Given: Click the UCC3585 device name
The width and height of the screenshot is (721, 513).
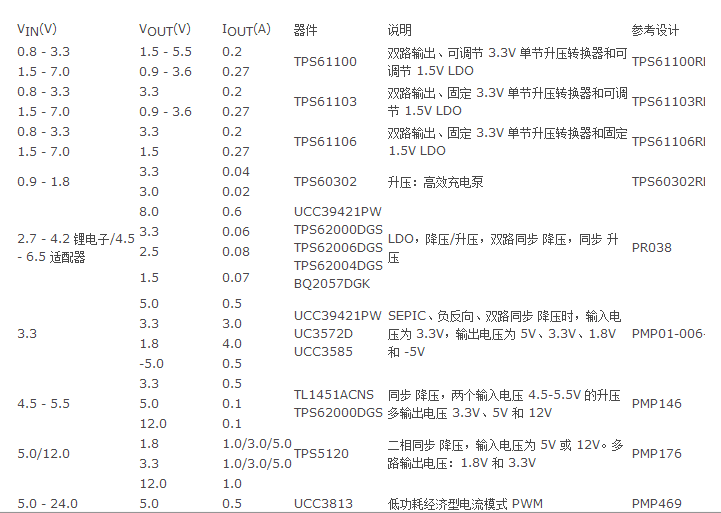Looking at the screenshot, I should coord(323,352).
